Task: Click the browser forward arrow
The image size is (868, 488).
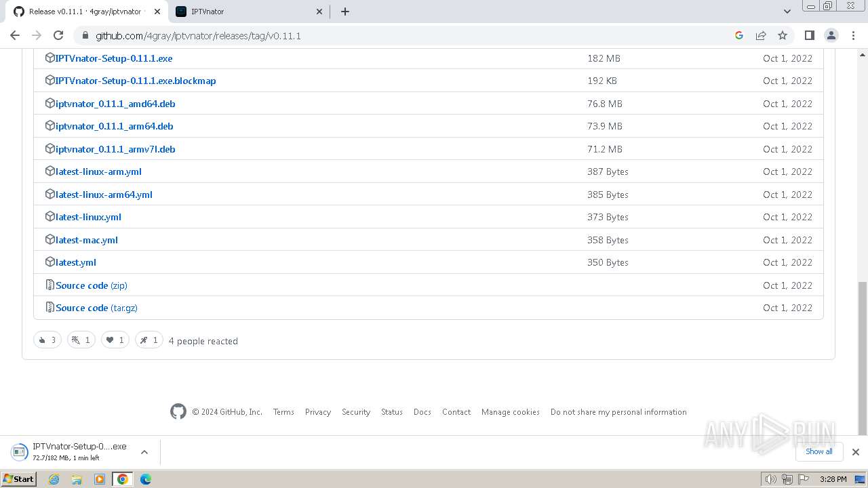Action: click(x=37, y=35)
